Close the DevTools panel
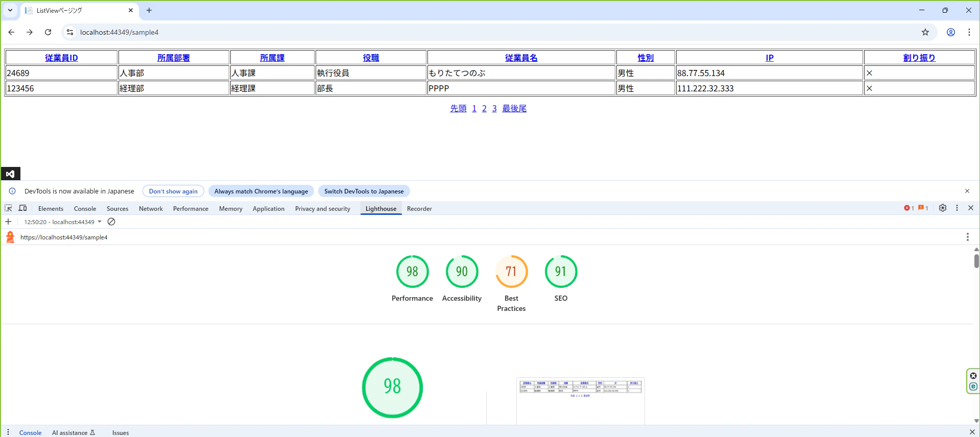The height and width of the screenshot is (437, 980). [971, 208]
